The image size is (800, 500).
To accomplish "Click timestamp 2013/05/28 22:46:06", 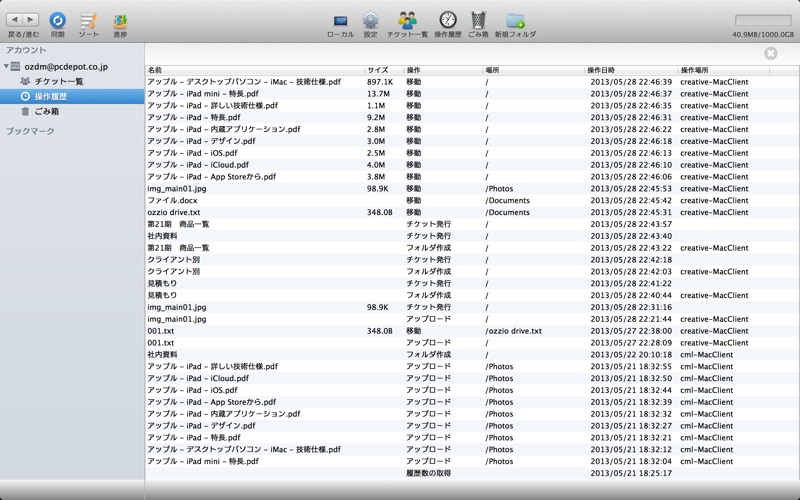I will pyautogui.click(x=631, y=177).
